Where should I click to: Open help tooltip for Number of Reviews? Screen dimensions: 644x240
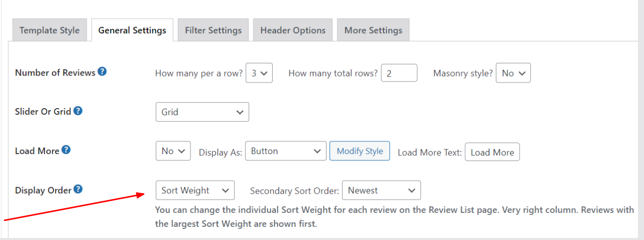click(102, 72)
